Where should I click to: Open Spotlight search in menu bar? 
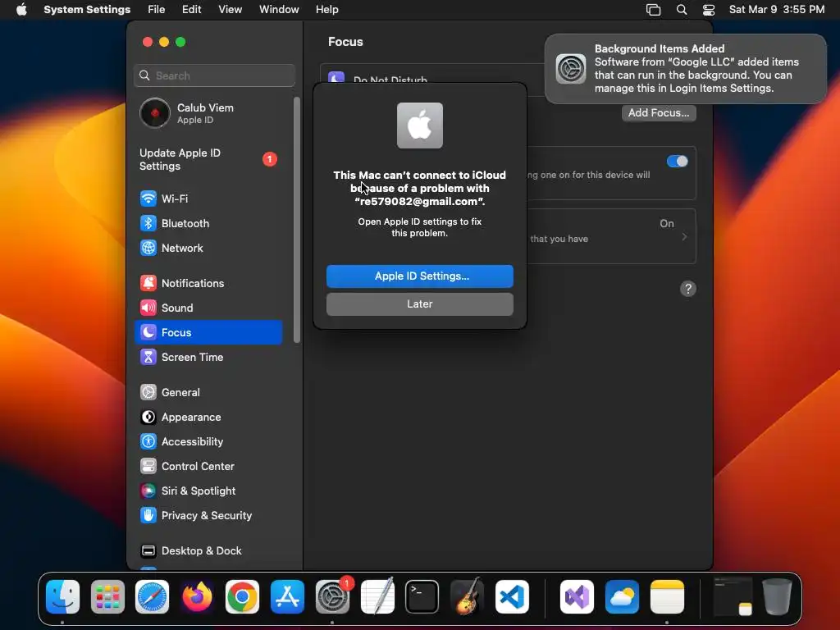[x=682, y=10]
